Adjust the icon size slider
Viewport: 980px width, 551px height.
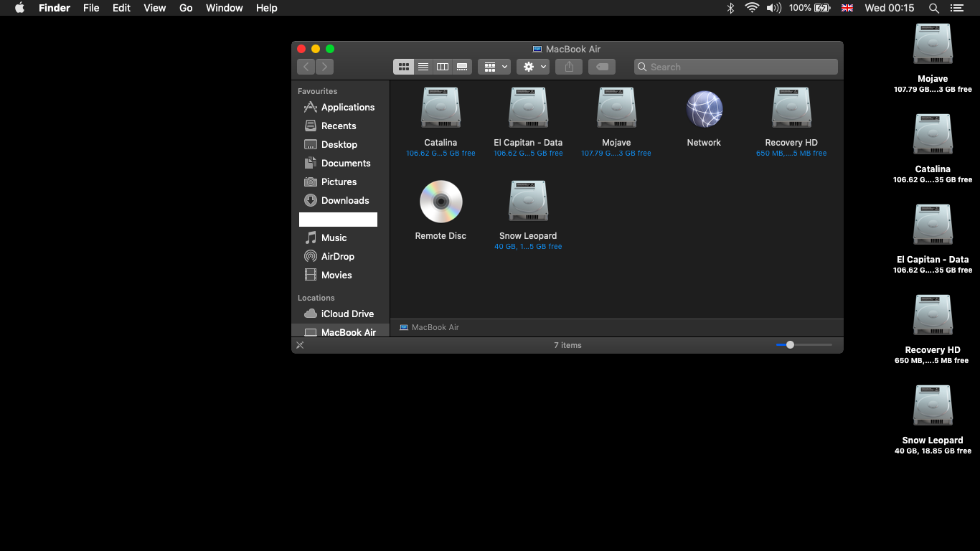[790, 345]
